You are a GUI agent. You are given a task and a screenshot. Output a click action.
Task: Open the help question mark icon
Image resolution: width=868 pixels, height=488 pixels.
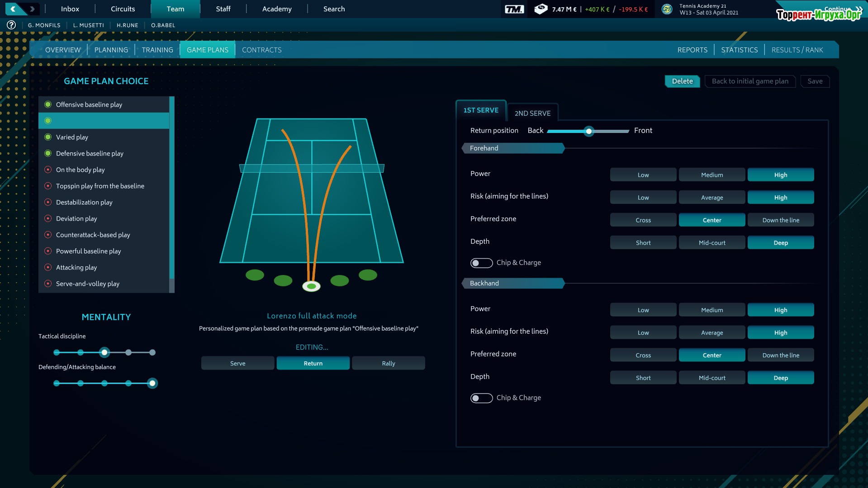pos(11,25)
